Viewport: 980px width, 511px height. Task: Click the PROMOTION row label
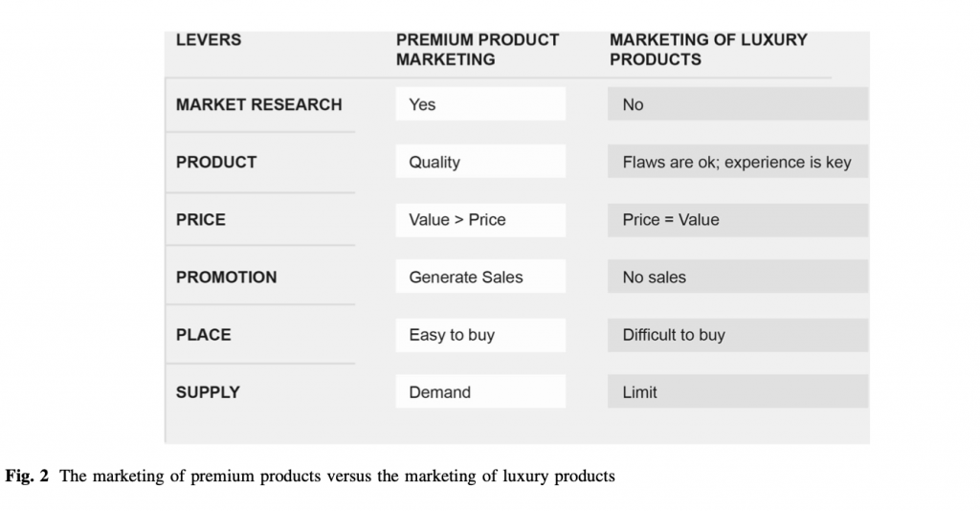click(226, 277)
